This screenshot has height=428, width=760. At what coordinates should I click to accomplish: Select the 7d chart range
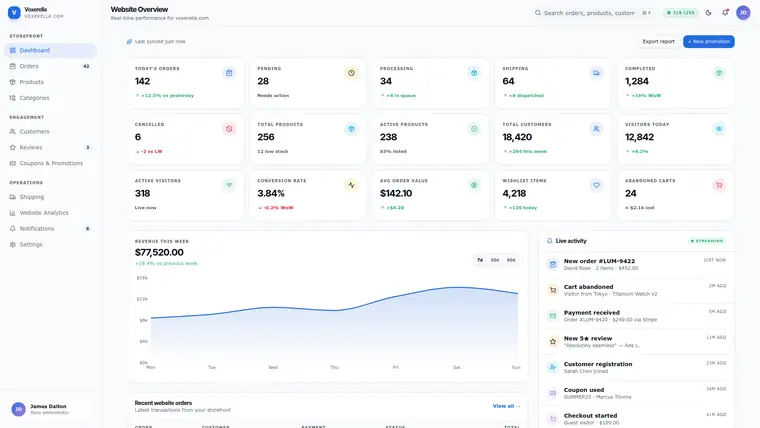click(480, 260)
